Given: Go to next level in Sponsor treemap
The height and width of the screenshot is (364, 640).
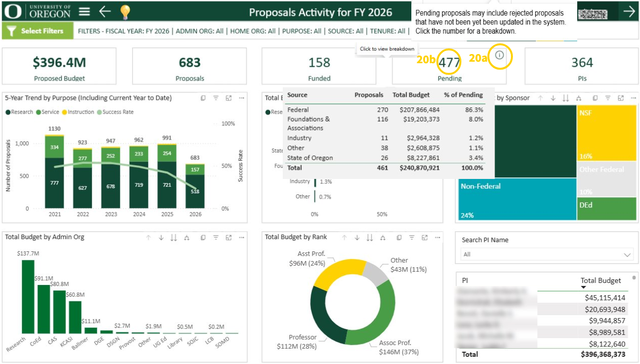Looking at the screenshot, I should (565, 98).
